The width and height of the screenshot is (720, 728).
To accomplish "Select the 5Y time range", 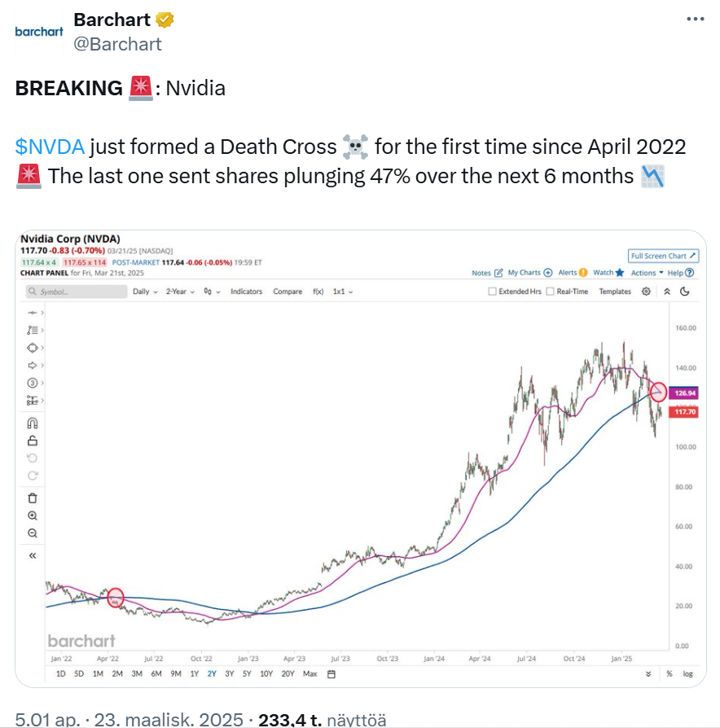I will (x=248, y=674).
